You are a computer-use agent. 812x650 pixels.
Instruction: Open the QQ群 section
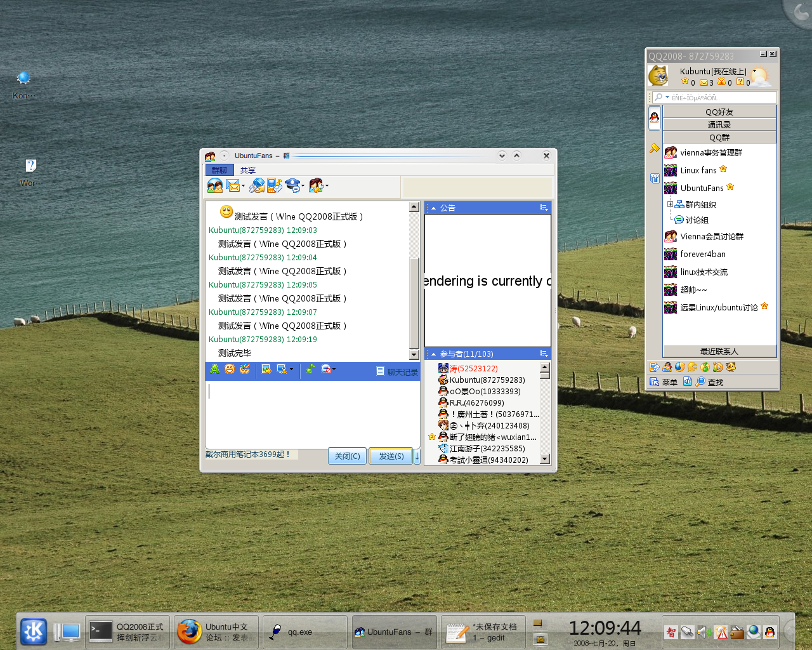(x=719, y=137)
